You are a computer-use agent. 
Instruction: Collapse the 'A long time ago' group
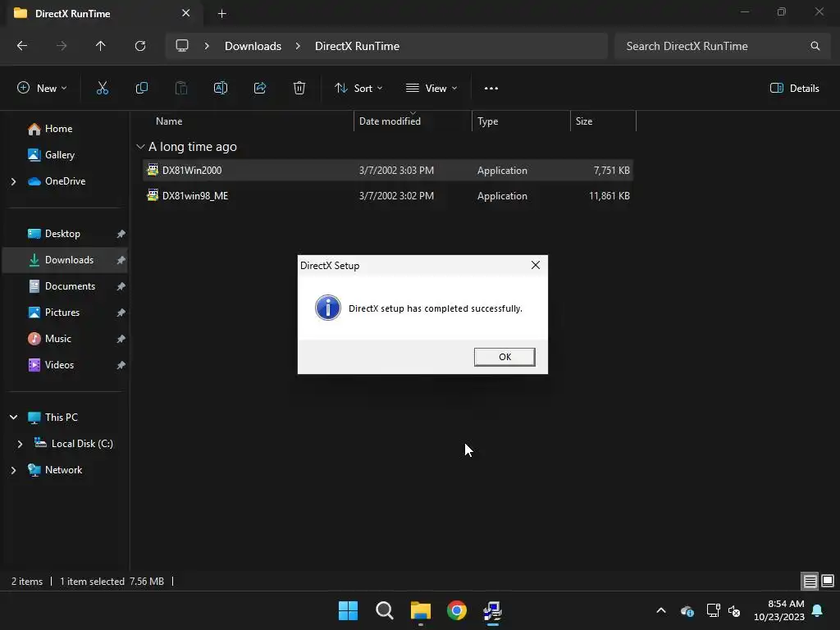coord(140,147)
